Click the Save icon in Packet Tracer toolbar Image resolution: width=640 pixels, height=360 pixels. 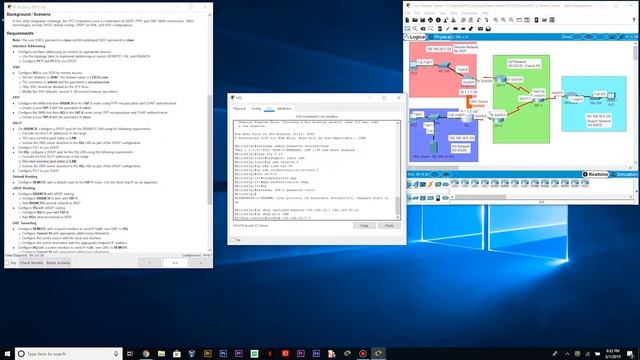(x=422, y=20)
